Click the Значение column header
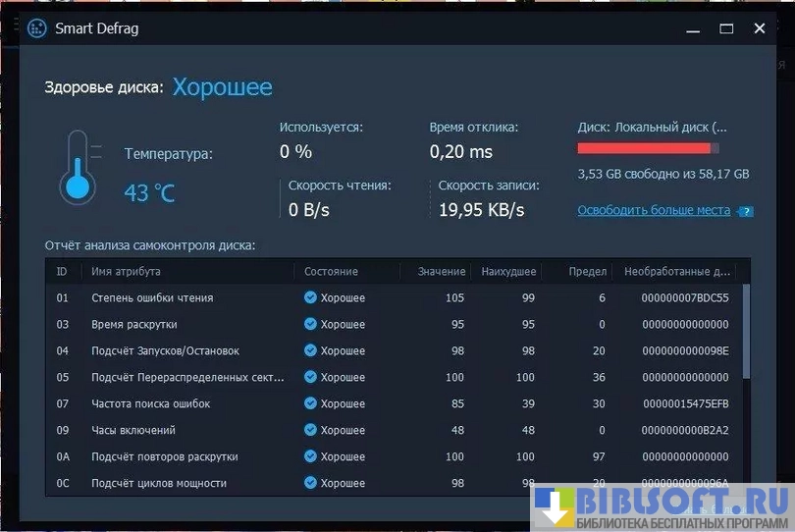 440,271
